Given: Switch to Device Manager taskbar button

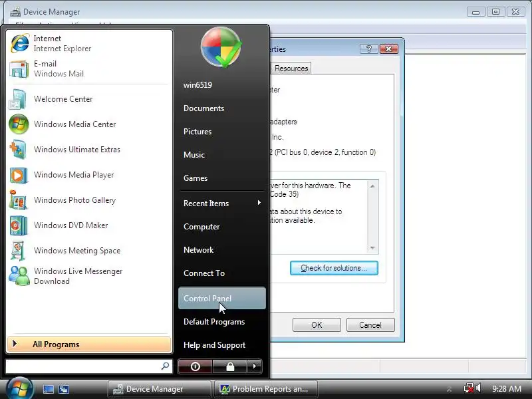Looking at the screenshot, I should click(159, 389).
